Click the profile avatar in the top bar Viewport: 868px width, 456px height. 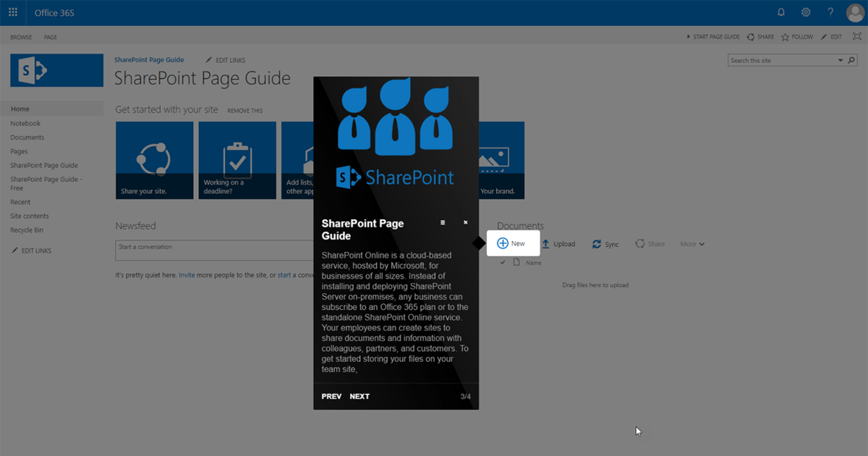[854, 12]
